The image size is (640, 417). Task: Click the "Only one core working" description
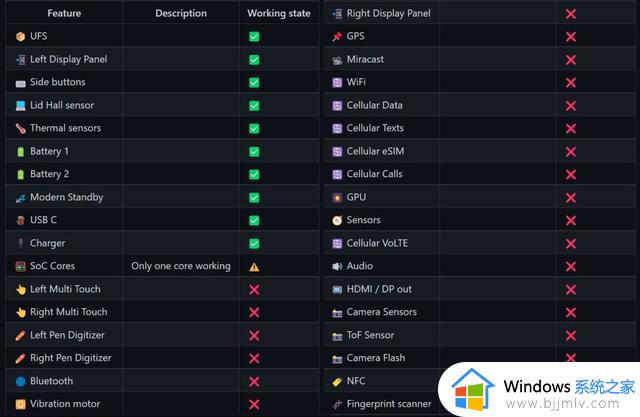click(x=181, y=266)
